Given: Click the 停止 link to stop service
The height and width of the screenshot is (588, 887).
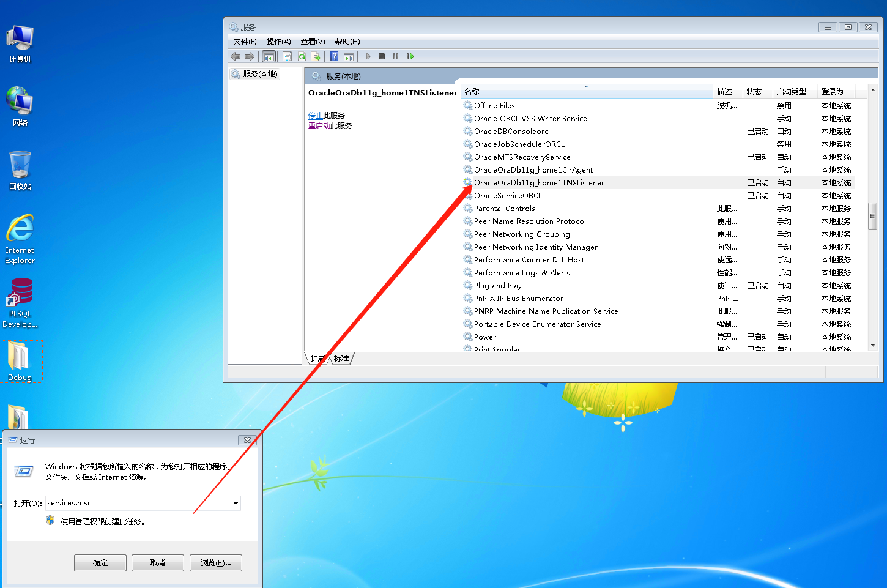Looking at the screenshot, I should pos(316,116).
